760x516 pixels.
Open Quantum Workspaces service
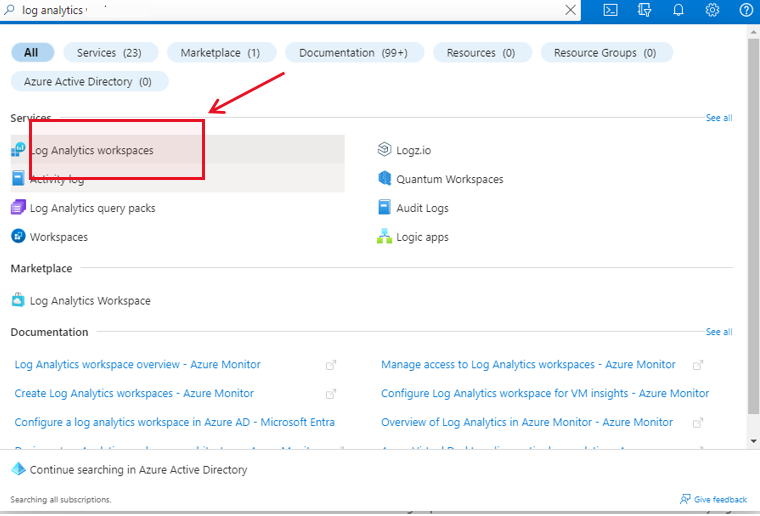(x=450, y=179)
